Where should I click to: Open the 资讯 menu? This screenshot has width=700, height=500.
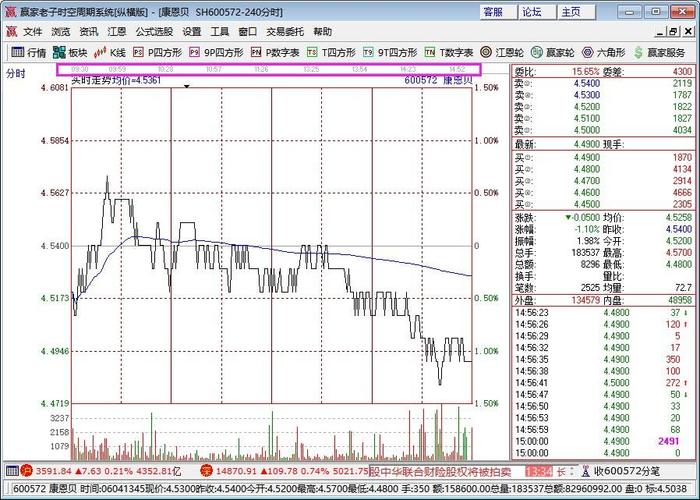pos(88,32)
